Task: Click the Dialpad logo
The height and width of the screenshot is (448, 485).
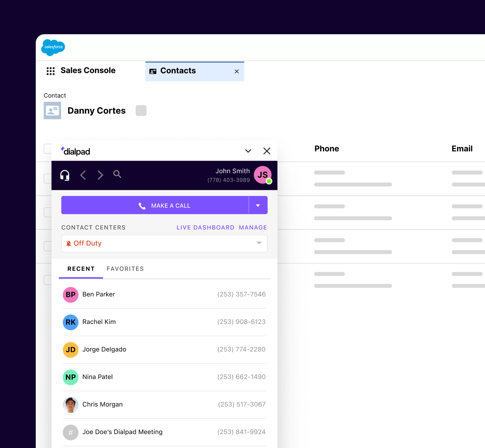Action: click(x=75, y=151)
